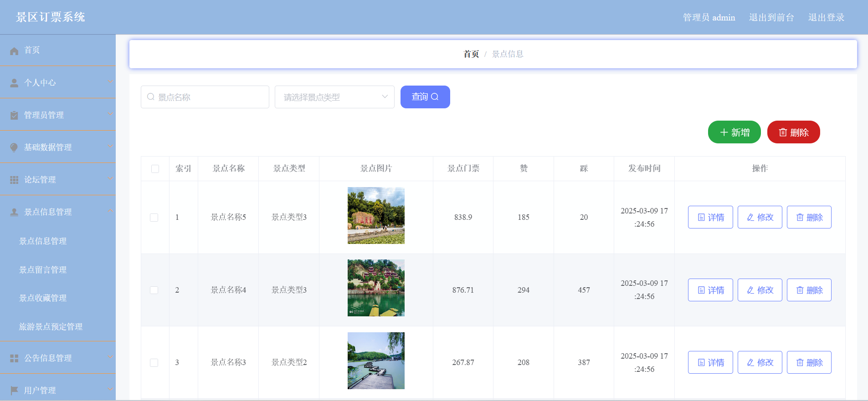Click the 景点门票 column header
Image resolution: width=868 pixels, height=401 pixels.
point(463,168)
